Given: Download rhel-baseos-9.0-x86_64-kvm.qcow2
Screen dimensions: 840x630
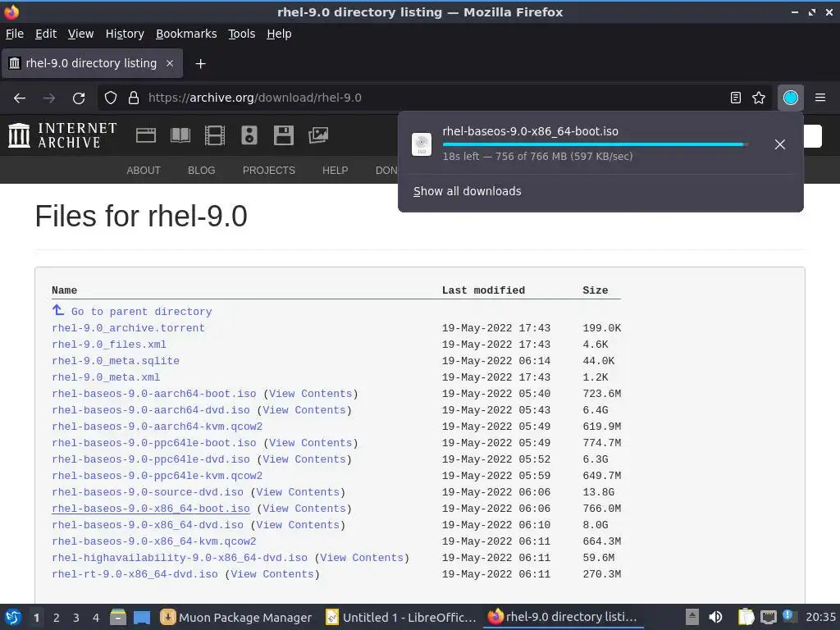Looking at the screenshot, I should click(x=153, y=541).
